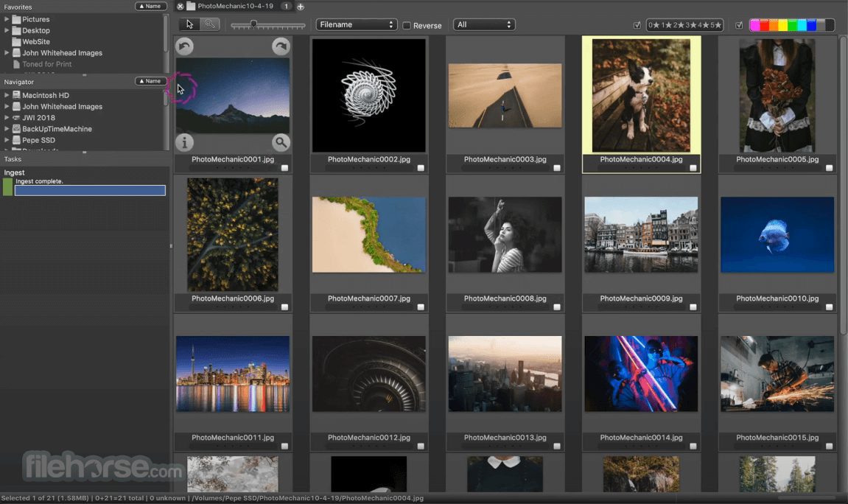848x504 pixels.
Task: Open the info panel for PhotoMechanic0001
Action: click(184, 142)
